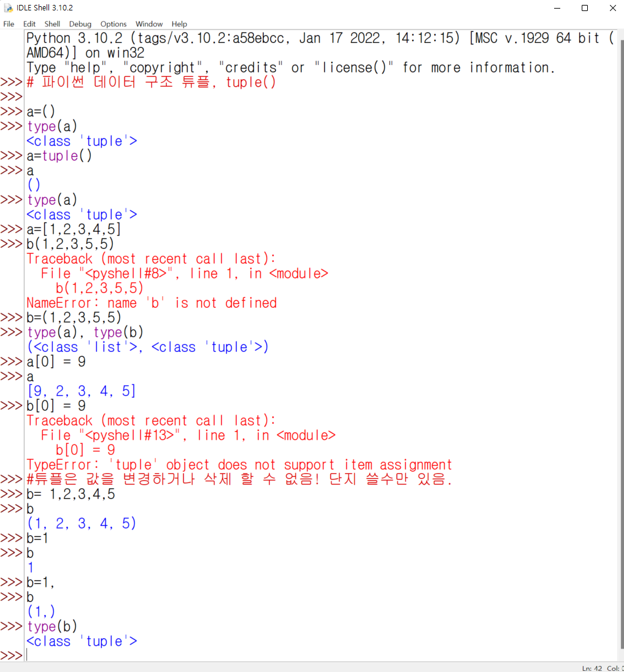Screen dimensions: 624x672
Task: Click the line 'a=()'
Action: tap(40, 112)
